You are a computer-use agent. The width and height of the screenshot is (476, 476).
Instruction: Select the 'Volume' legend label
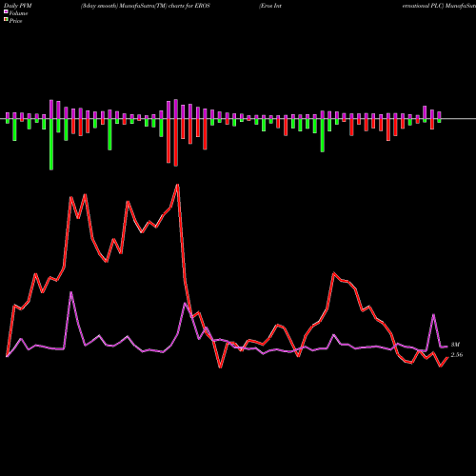(x=18, y=13)
